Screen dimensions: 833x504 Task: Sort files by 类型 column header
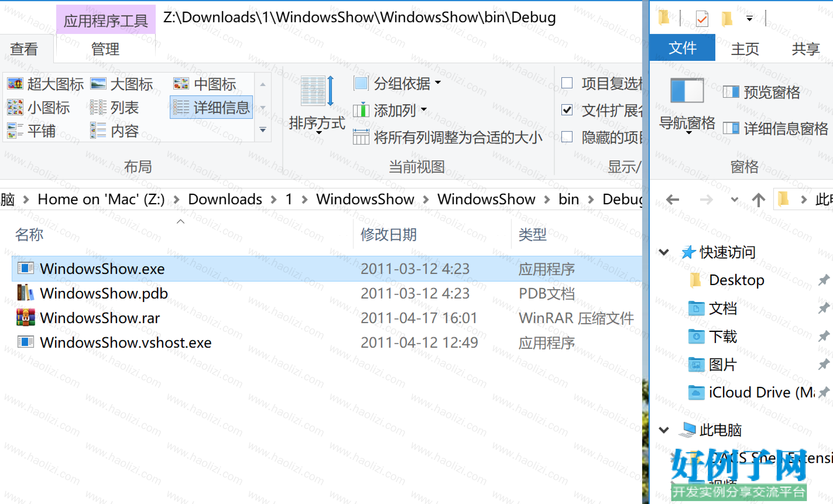point(532,234)
